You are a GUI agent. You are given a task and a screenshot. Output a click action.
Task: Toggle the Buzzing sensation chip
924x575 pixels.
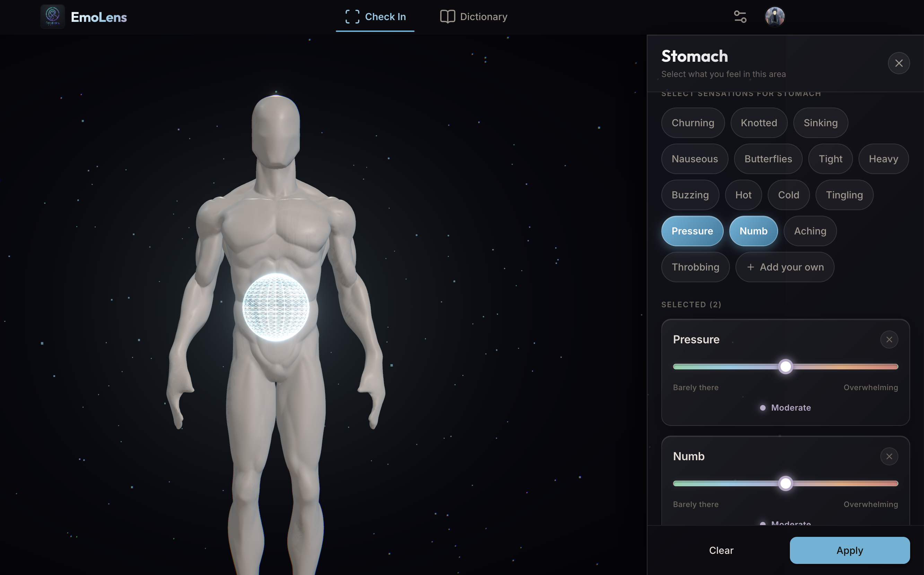click(690, 195)
